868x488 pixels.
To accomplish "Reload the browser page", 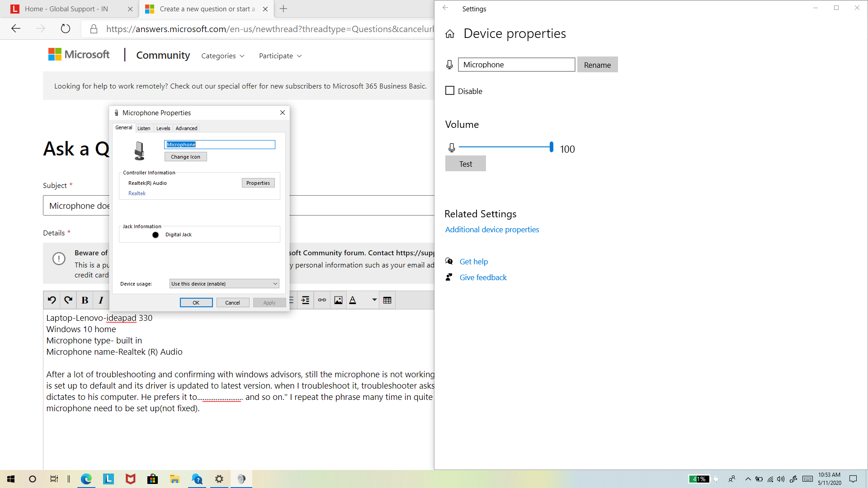I will pyautogui.click(x=66, y=29).
